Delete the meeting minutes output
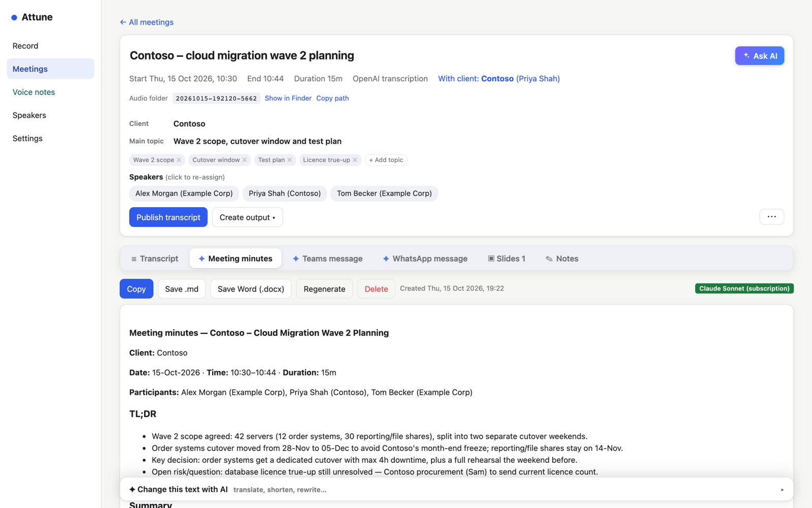The image size is (812, 508). [x=376, y=289]
